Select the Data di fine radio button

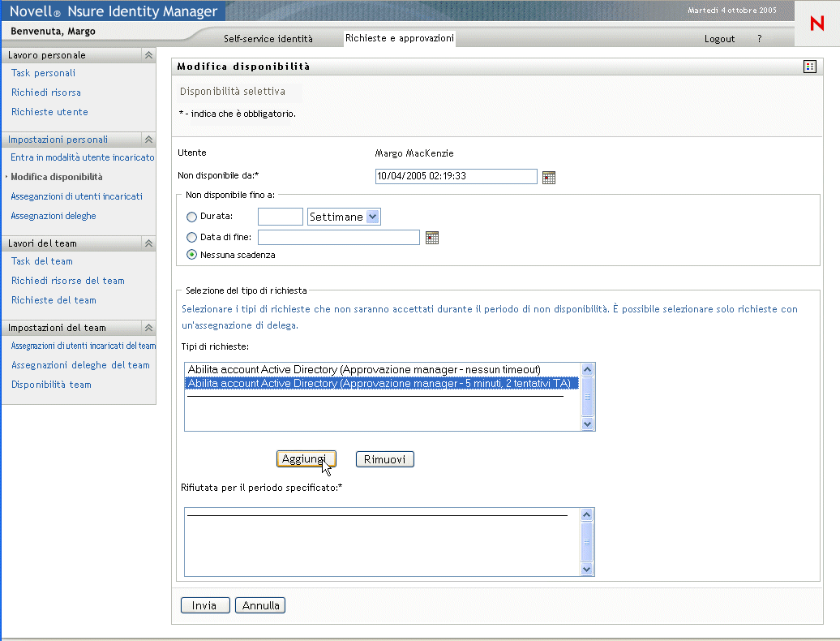191,237
